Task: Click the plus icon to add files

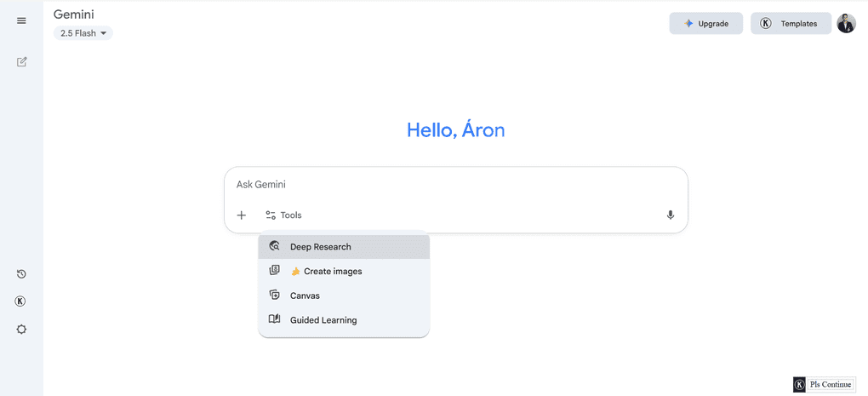Action: point(242,215)
